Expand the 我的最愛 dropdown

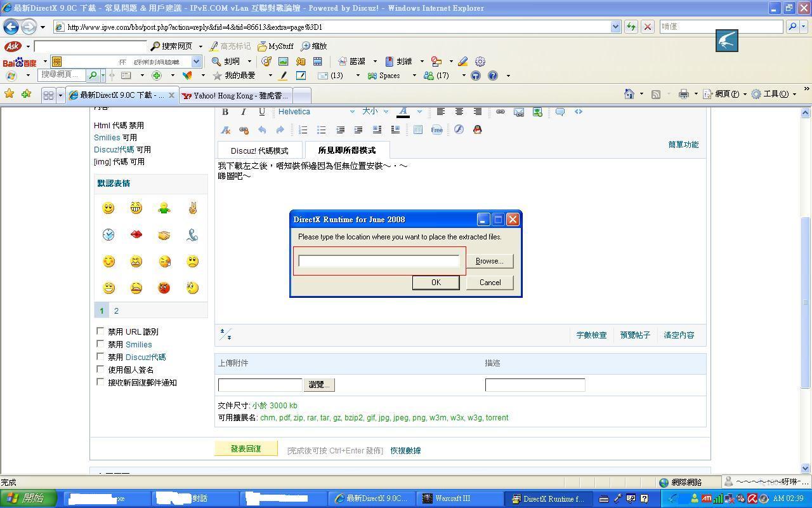(x=270, y=76)
